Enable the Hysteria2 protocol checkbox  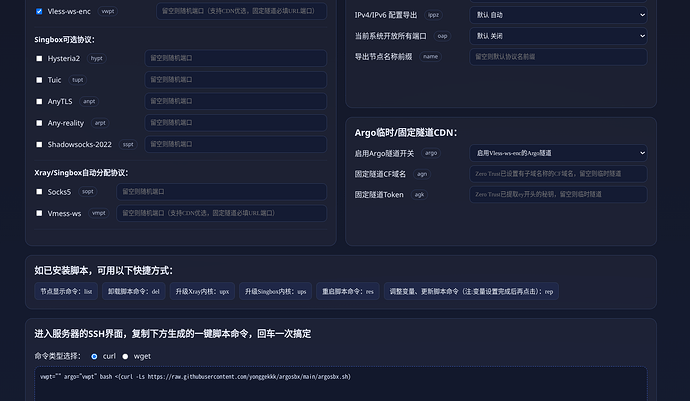(x=39, y=59)
